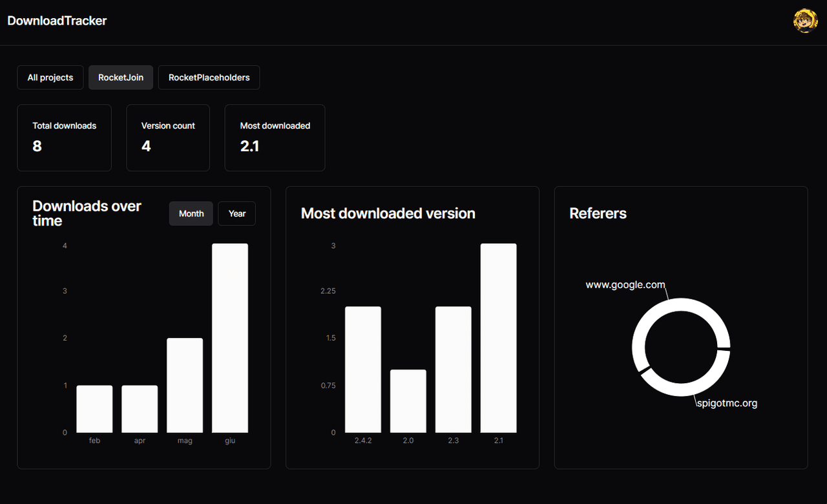This screenshot has width=827, height=504.
Task: Click the Most downloaded stat card
Action: point(275,138)
